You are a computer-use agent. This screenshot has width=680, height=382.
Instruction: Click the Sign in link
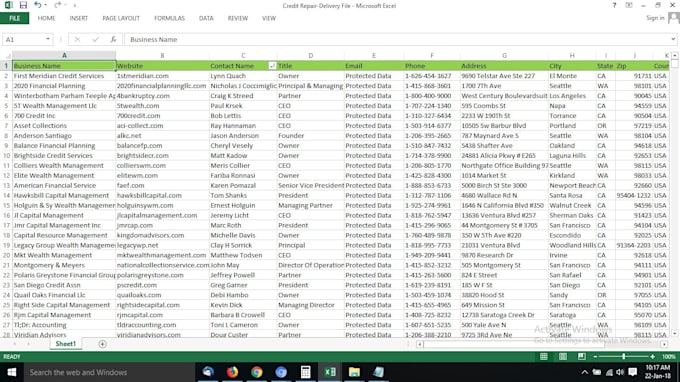click(655, 18)
